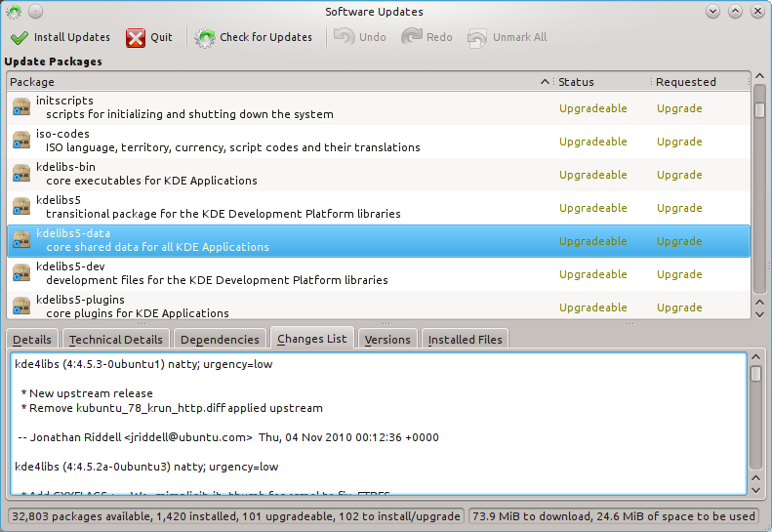Click the Check for Updates gear icon
Image resolution: width=772 pixels, height=532 pixels.
click(204, 37)
